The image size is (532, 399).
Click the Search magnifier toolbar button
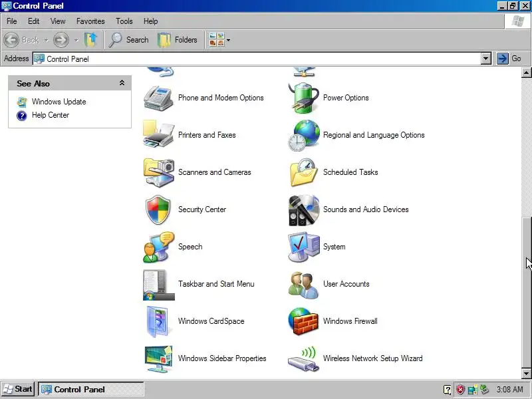128,40
